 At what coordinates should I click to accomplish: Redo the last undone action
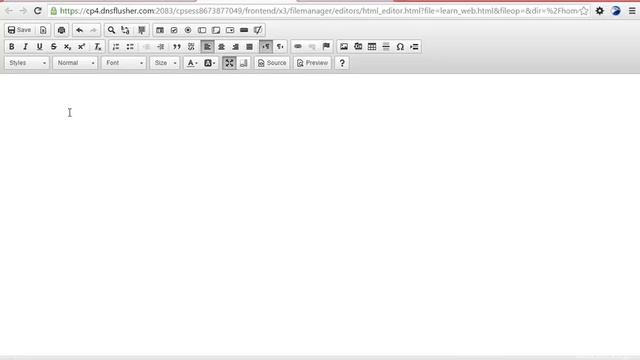(93, 30)
